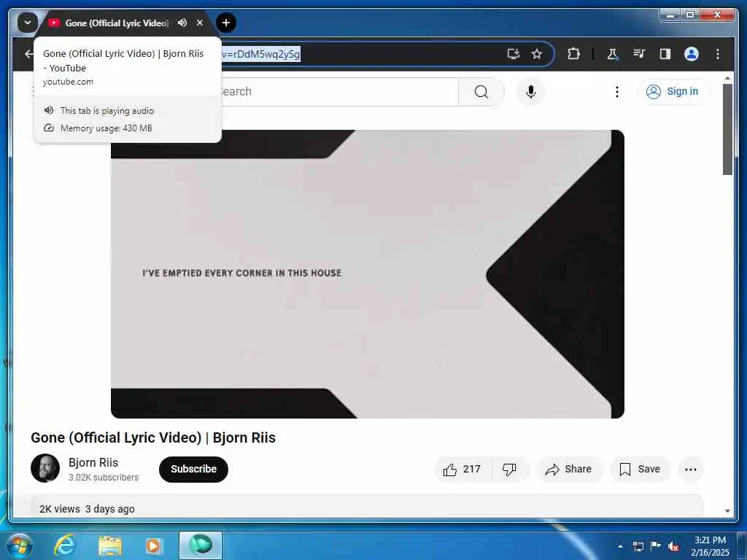The width and height of the screenshot is (747, 560).
Task: Share the video
Action: click(569, 469)
